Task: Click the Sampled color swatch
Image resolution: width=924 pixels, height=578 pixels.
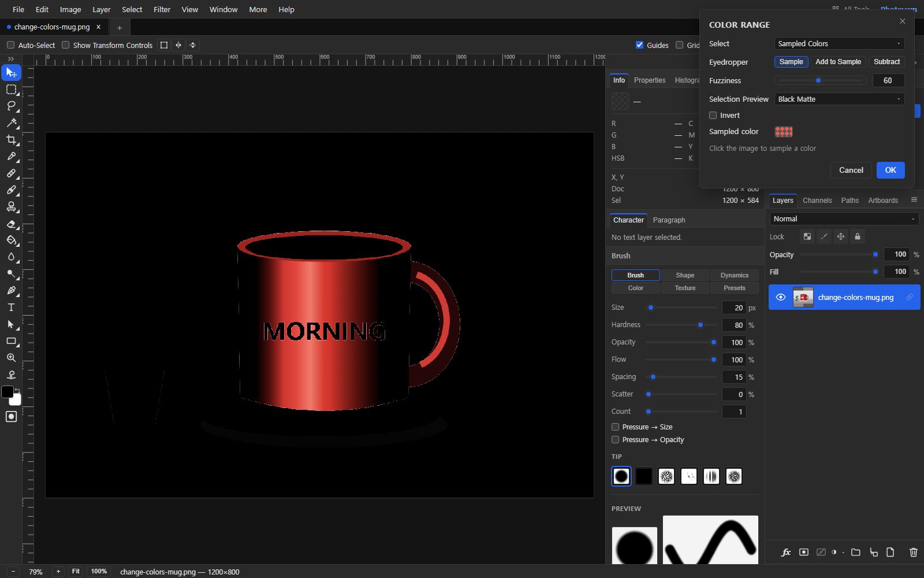Action: [784, 132]
